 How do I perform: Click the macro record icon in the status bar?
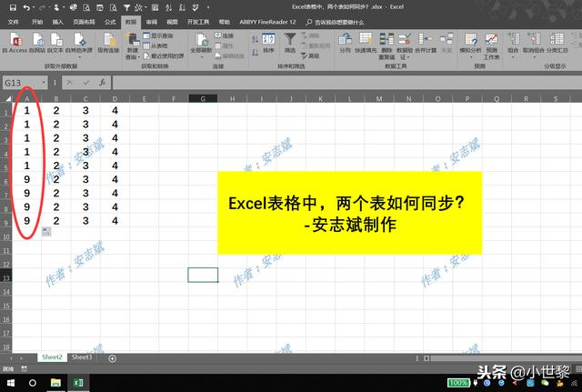click(x=25, y=368)
